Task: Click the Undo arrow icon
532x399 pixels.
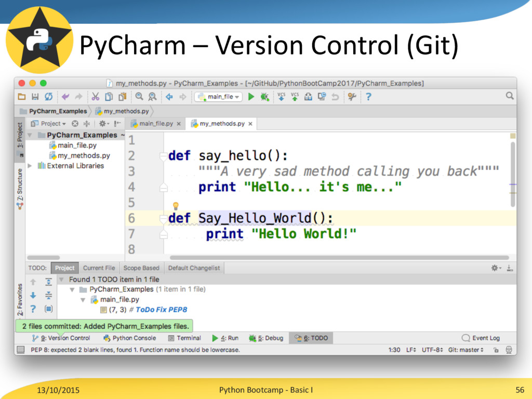Action: [65, 97]
